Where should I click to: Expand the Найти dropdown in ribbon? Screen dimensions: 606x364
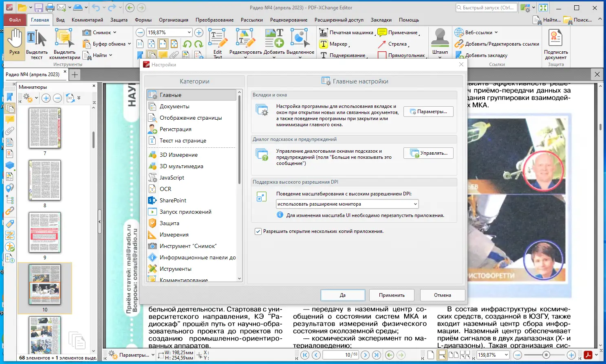[110, 55]
